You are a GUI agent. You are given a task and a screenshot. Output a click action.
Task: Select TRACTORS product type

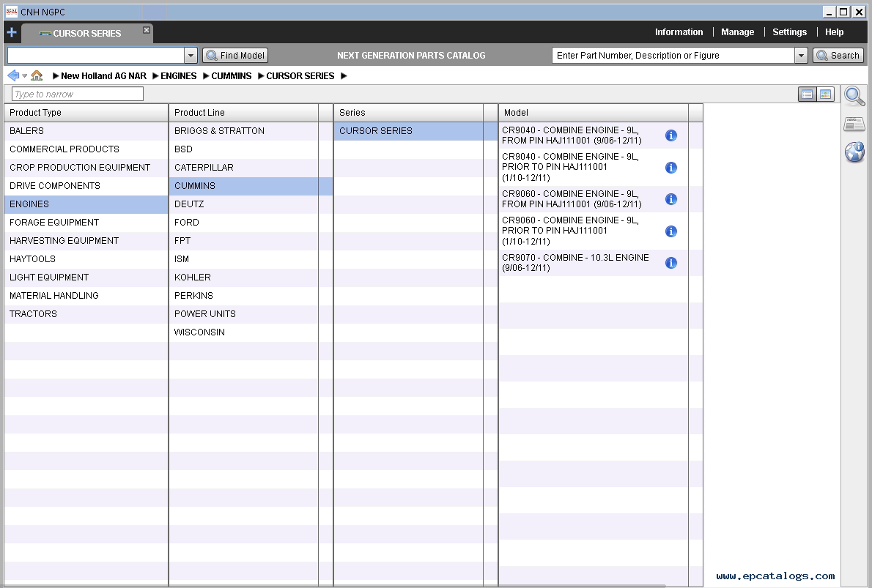coord(33,314)
